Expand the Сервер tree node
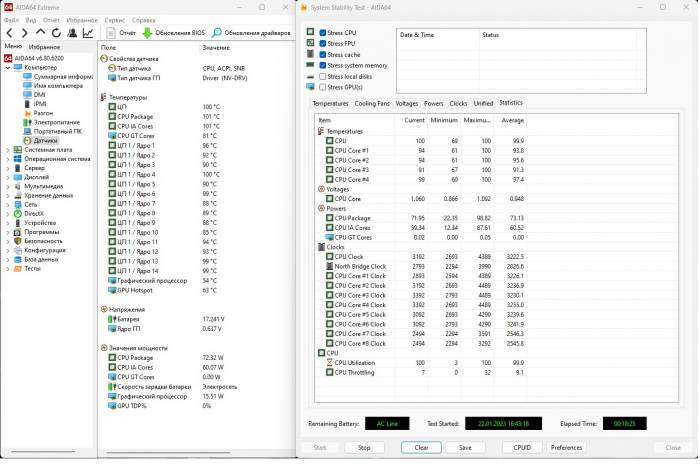The width and height of the screenshot is (700, 467). click(x=8, y=168)
